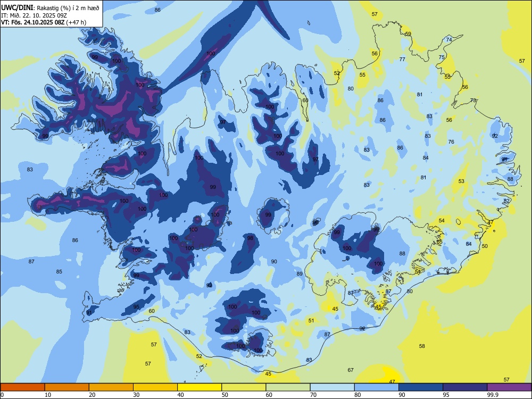532x399 pixels.
Task: Click the 90–95 dark blue legend swatch
Action: (x=421, y=387)
